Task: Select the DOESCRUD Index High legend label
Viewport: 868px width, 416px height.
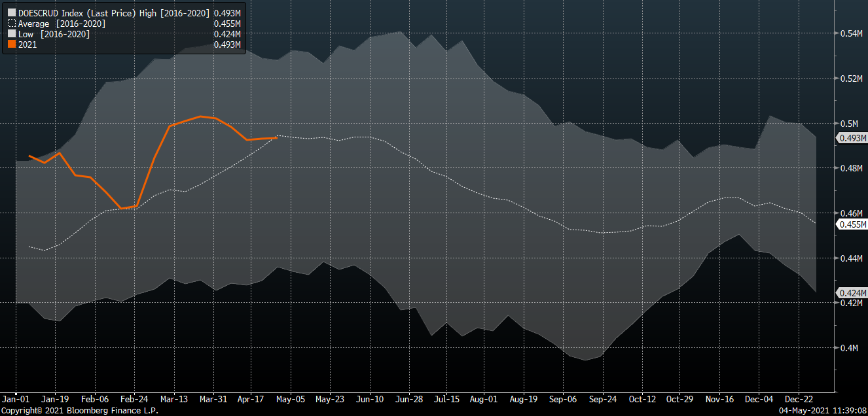Action: pos(114,13)
